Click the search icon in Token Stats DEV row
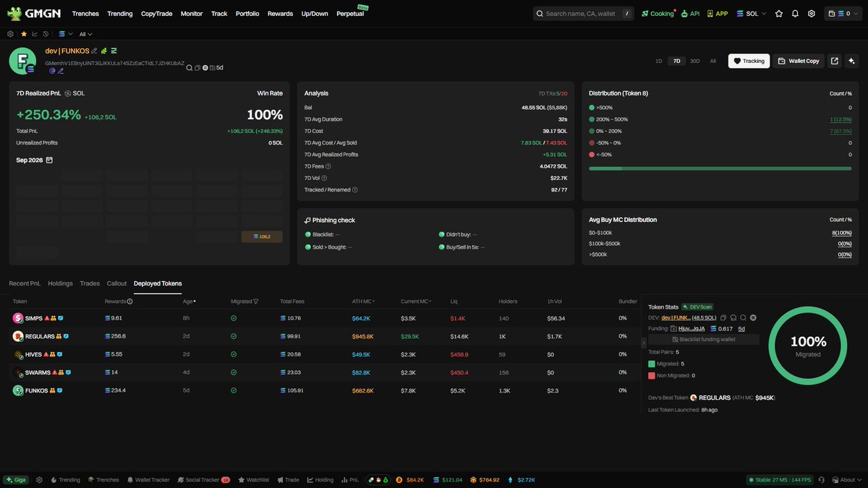The width and height of the screenshot is (868, 488). point(743,317)
